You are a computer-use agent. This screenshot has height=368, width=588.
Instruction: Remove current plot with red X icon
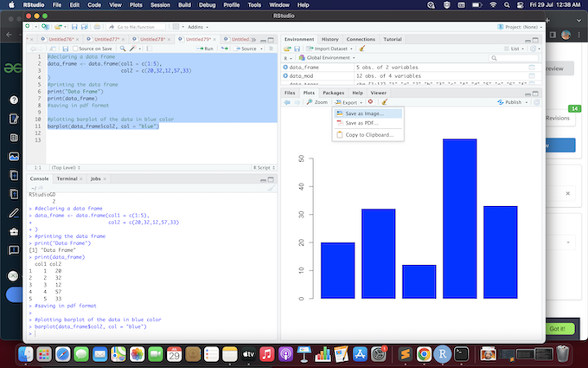coord(370,102)
